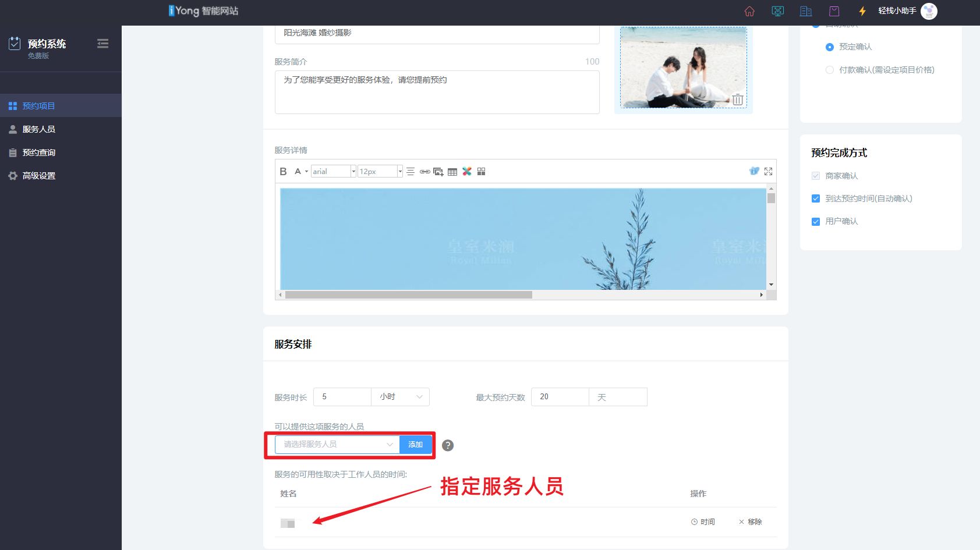This screenshot has height=550, width=980.
Task: Click the 阳光海滩 婚纱摄影 name field
Action: [437, 34]
